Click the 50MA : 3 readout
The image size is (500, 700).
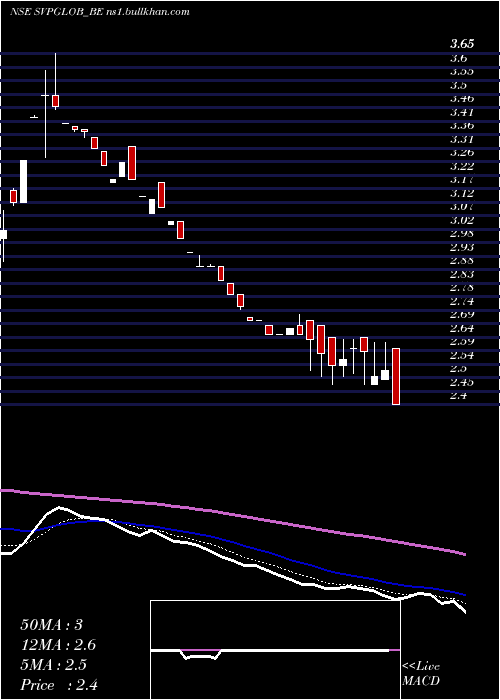tap(51, 625)
